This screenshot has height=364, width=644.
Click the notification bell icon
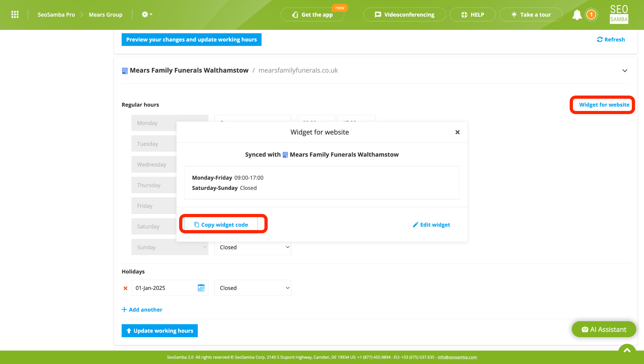(x=577, y=15)
